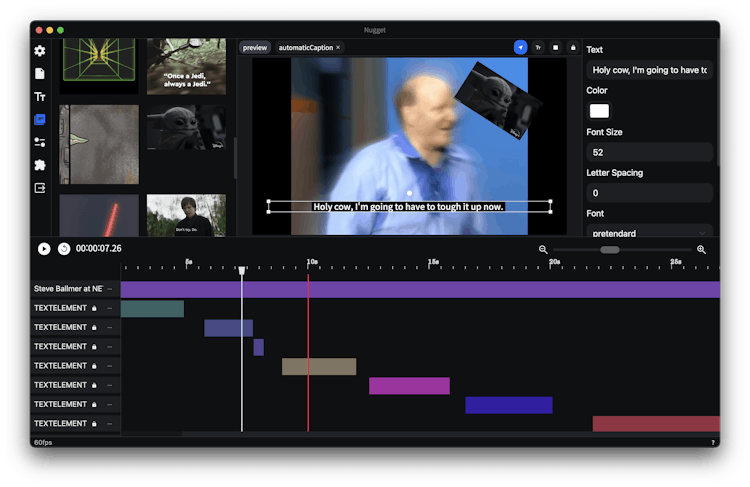Image resolution: width=750 pixels, height=487 pixels.
Task: Click the dash on the dark-blue clip's track
Action: point(110,404)
